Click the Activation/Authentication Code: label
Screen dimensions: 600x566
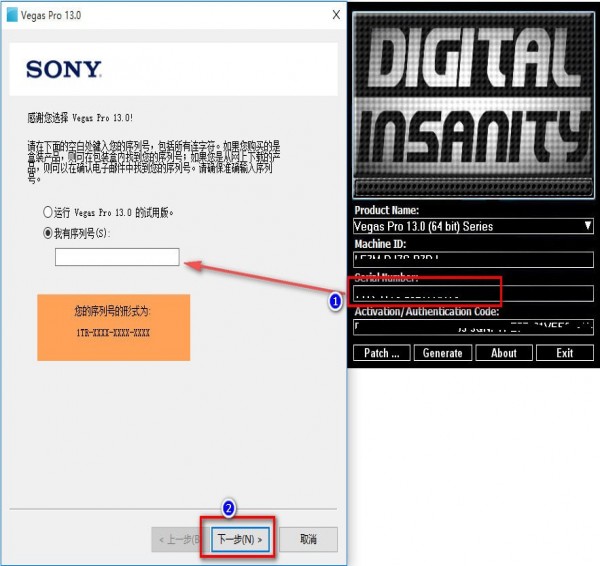tap(427, 312)
